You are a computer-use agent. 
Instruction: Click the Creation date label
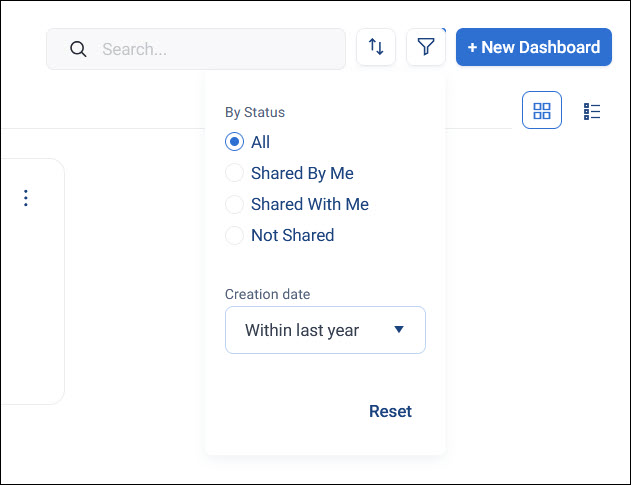[268, 294]
